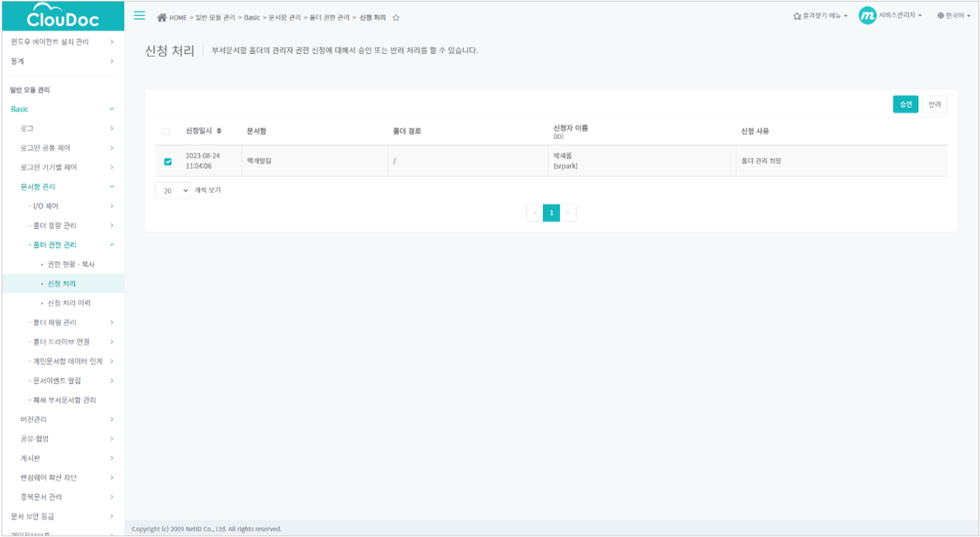Click the favorite star after 신청 처리 breadcrumb
980x537 pixels.
(396, 17)
